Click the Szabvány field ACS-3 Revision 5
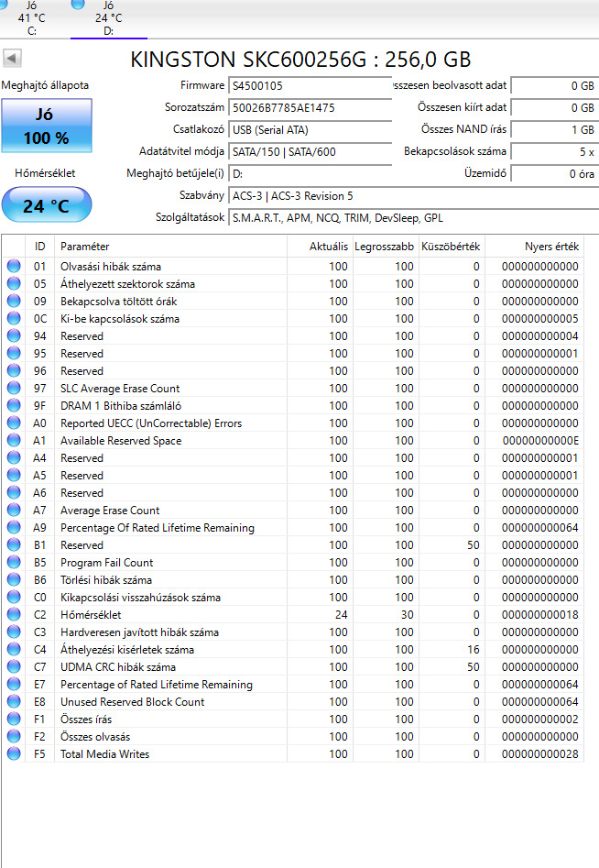The height and width of the screenshot is (868, 599). pyautogui.click(x=414, y=196)
